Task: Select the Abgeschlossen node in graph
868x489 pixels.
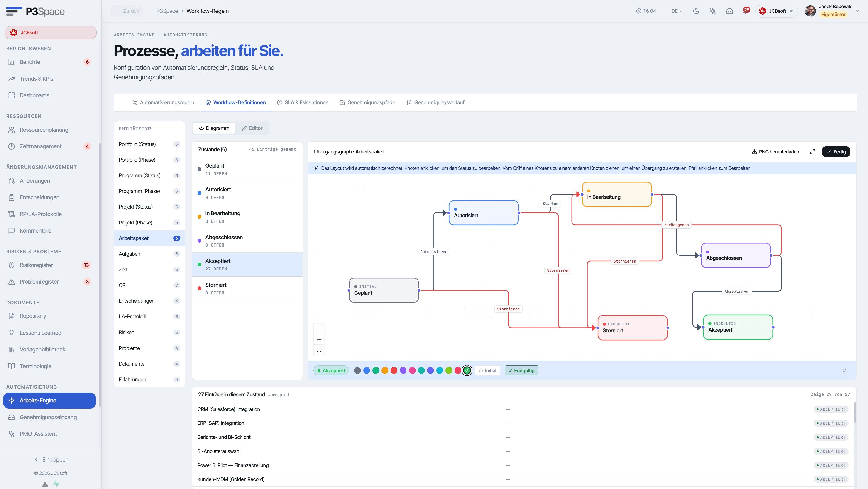Action: [x=736, y=255]
